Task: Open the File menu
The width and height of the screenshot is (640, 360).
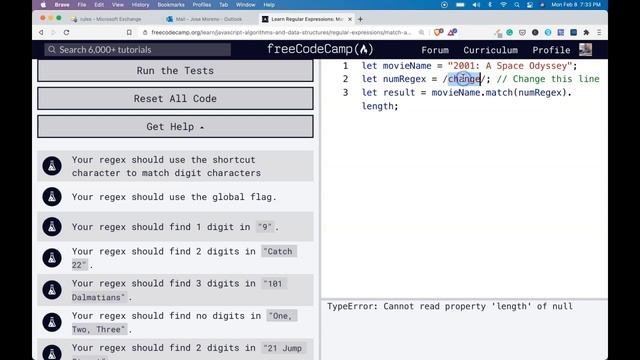Action: [x=82, y=5]
